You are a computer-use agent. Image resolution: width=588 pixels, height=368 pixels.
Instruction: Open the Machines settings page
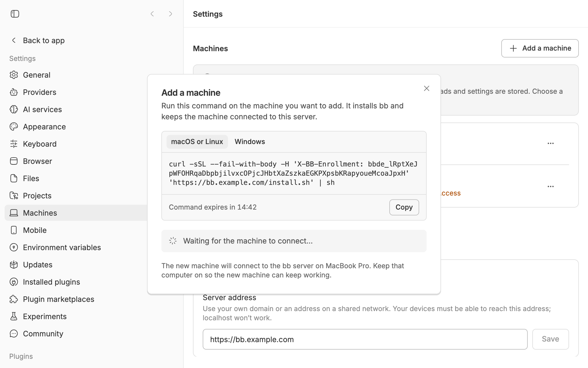pyautogui.click(x=76, y=213)
